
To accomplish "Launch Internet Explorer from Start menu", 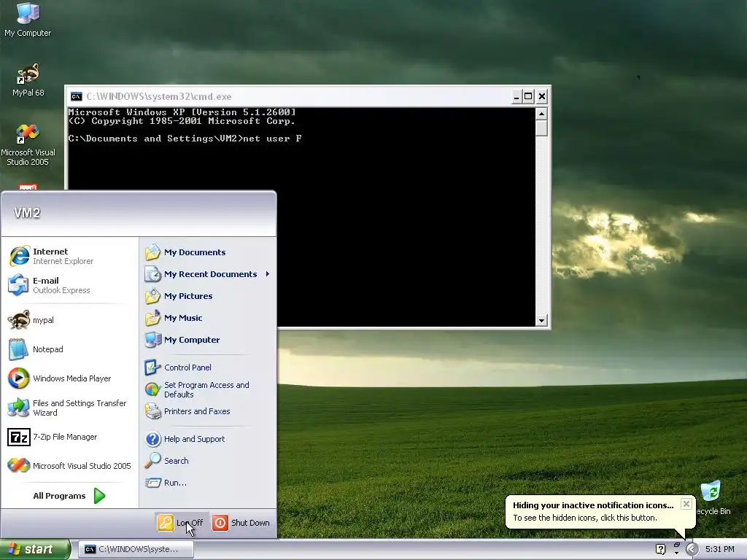I will [69, 256].
